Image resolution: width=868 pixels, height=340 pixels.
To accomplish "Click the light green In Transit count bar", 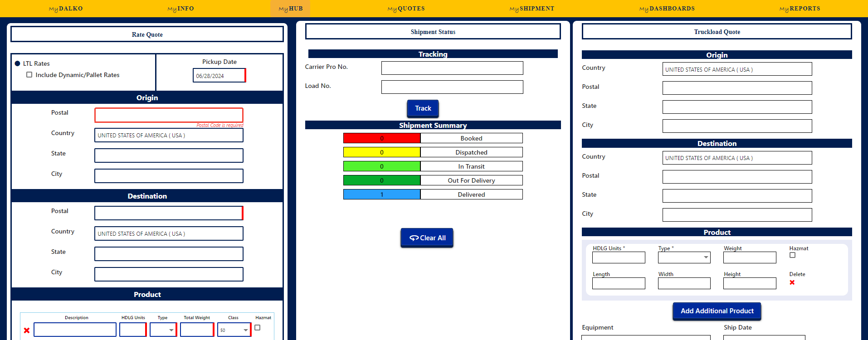I will pyautogui.click(x=382, y=166).
